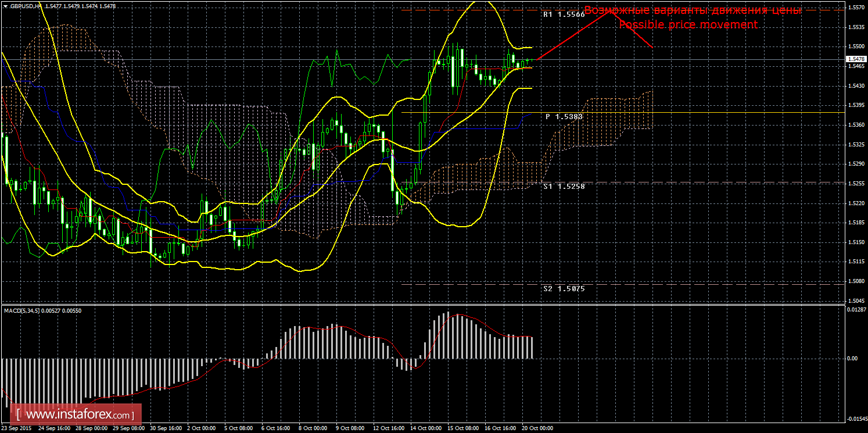This screenshot has width=868, height=433.
Task: Click the 0.00 level on MACD scale
Action: coord(852,359)
